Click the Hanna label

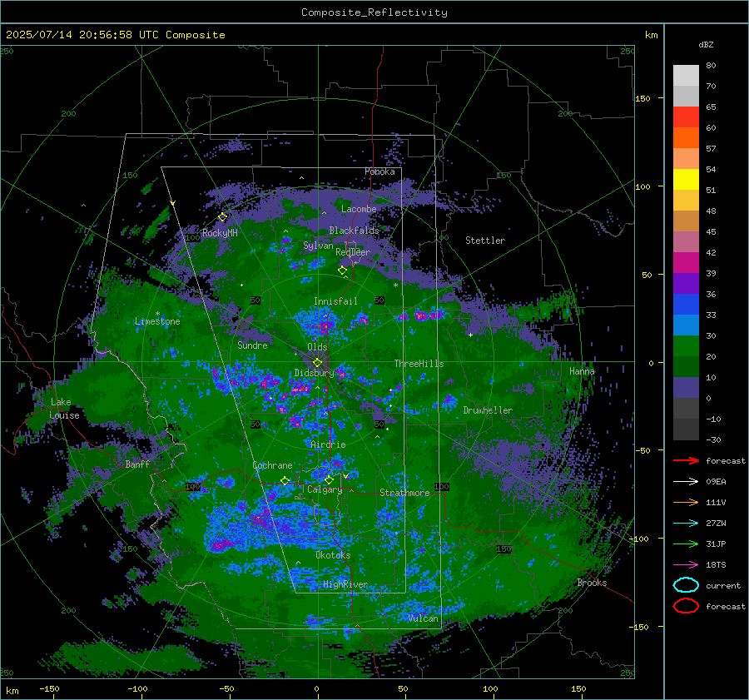coord(582,371)
